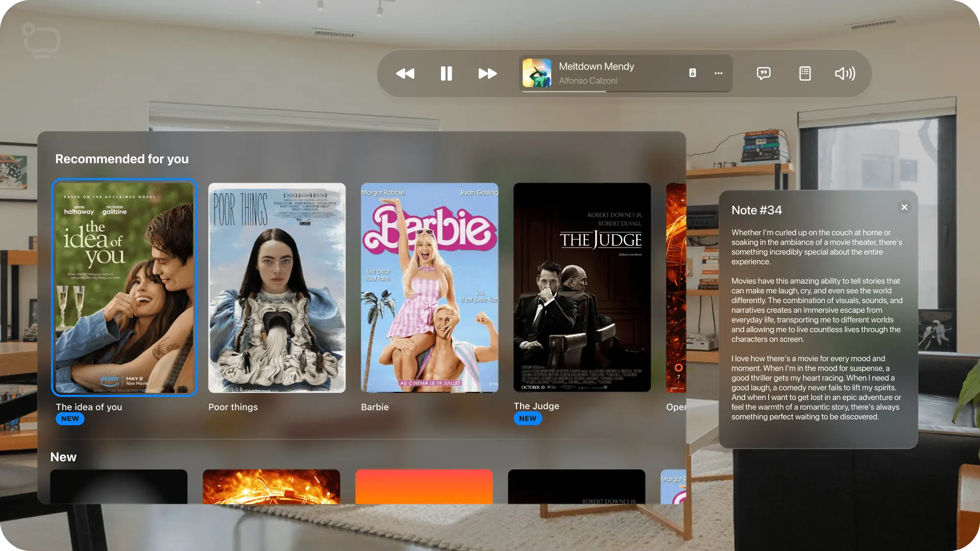
Task: Rewind the current track
Action: point(405,73)
